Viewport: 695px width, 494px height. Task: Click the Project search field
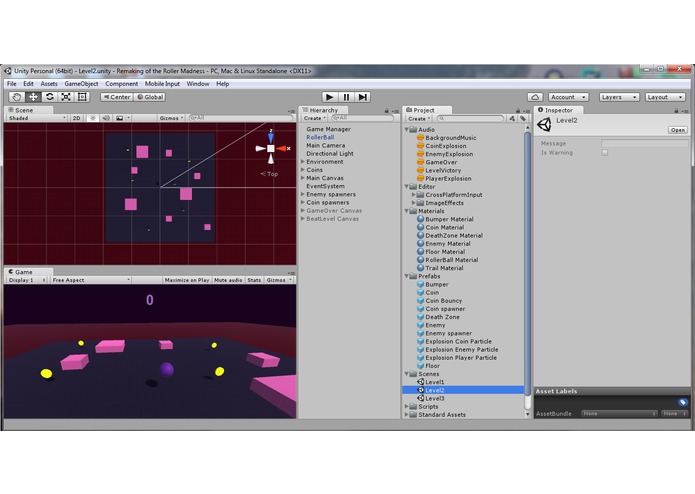point(470,118)
